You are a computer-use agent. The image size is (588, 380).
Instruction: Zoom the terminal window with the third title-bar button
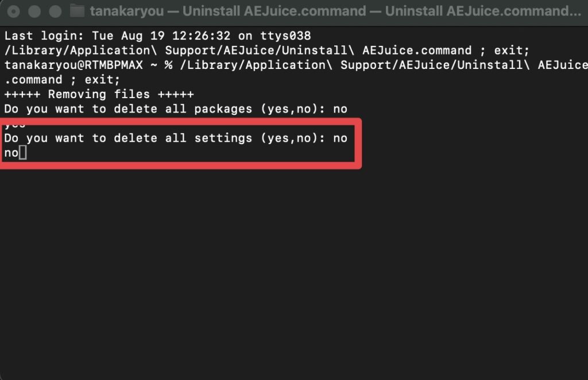[x=56, y=11]
